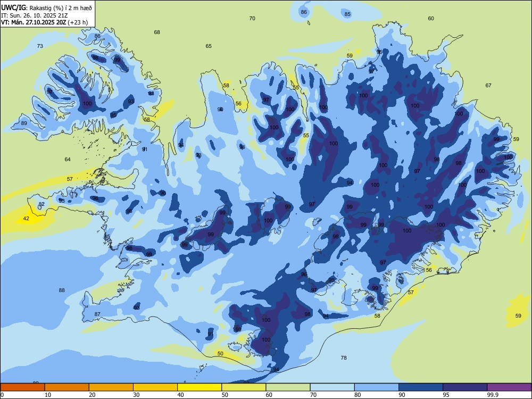Click the humidity value '42' in the yellow patch
The image size is (532, 399).
pos(26,219)
